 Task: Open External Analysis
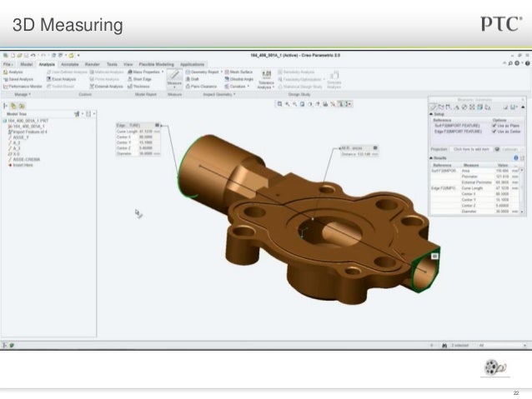[x=106, y=87]
